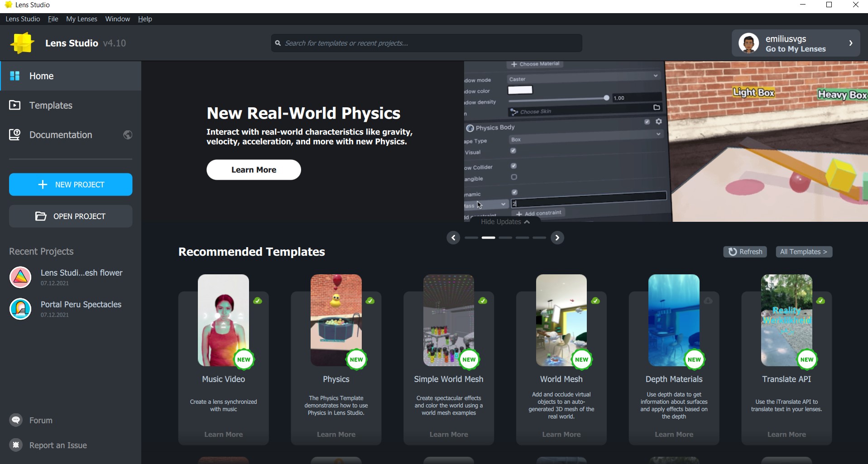Screen dimensions: 868x464
Task: Click the cloud download icon on Depth Materials
Action: pyautogui.click(x=708, y=300)
